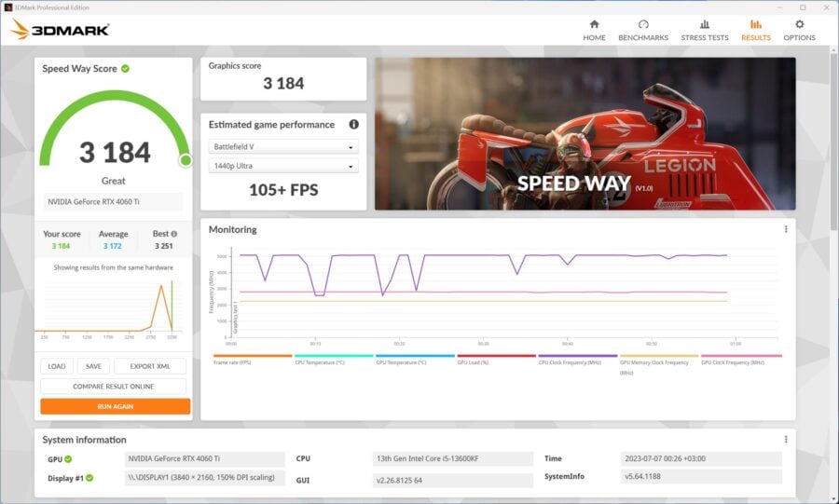Click COMPARE RESULT ONLINE button

click(114, 386)
